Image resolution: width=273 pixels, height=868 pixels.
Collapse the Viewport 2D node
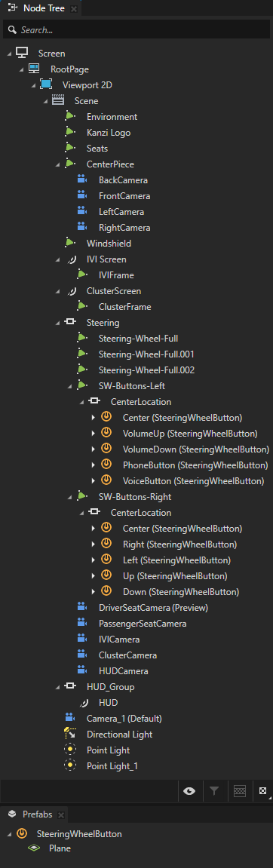click(x=34, y=85)
